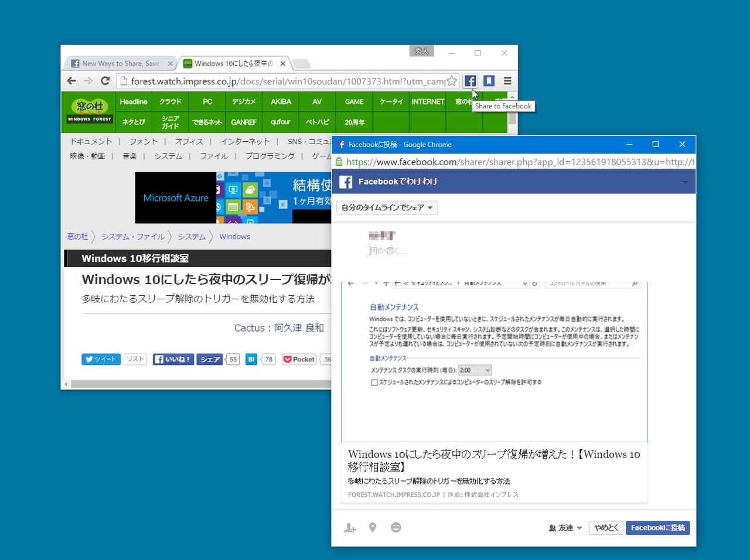Open the AKIBA nav item
The height and width of the screenshot is (560, 750).
click(x=281, y=102)
